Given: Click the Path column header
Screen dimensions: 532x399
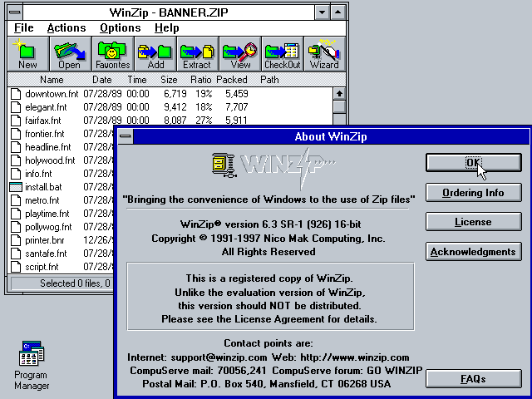Looking at the screenshot, I should click(269, 80).
